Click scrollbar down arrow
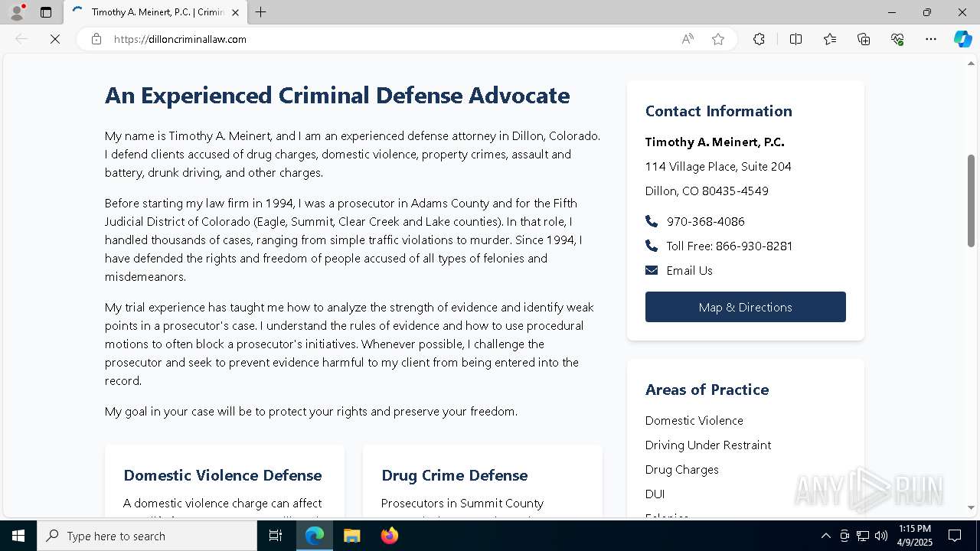 (971, 507)
